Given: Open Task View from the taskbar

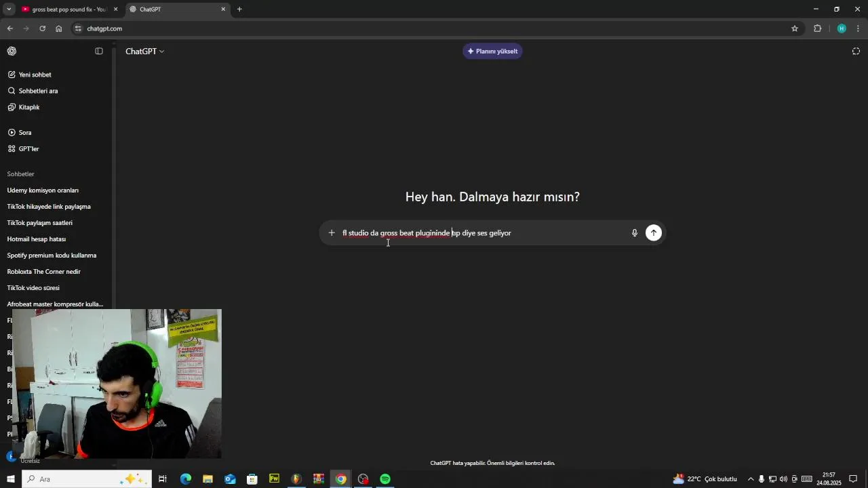Looking at the screenshot, I should (x=163, y=479).
